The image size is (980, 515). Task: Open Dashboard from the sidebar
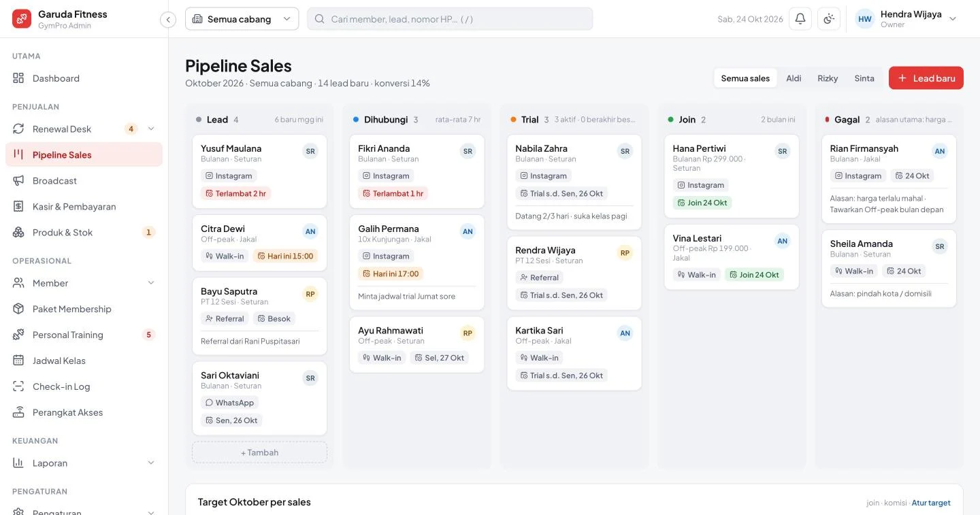pyautogui.click(x=84, y=78)
